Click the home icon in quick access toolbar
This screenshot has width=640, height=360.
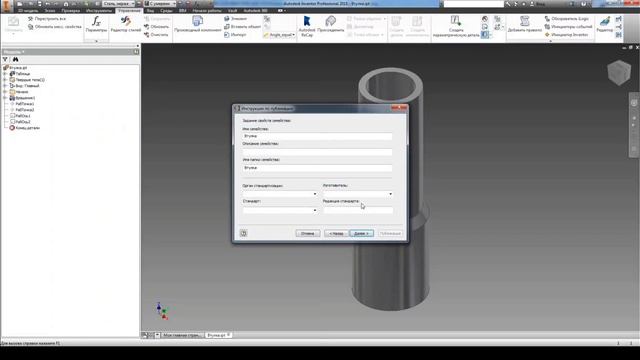[66, 4]
